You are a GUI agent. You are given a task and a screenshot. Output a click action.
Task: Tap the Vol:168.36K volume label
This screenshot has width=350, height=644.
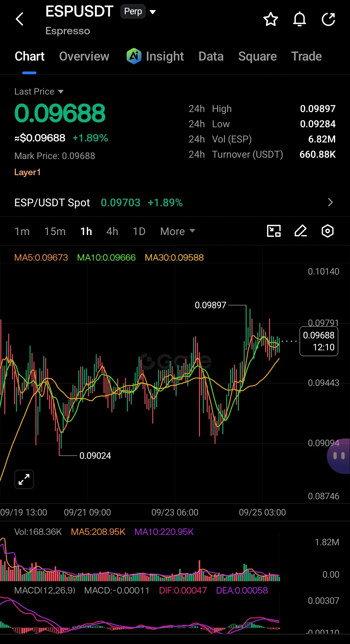(x=38, y=532)
